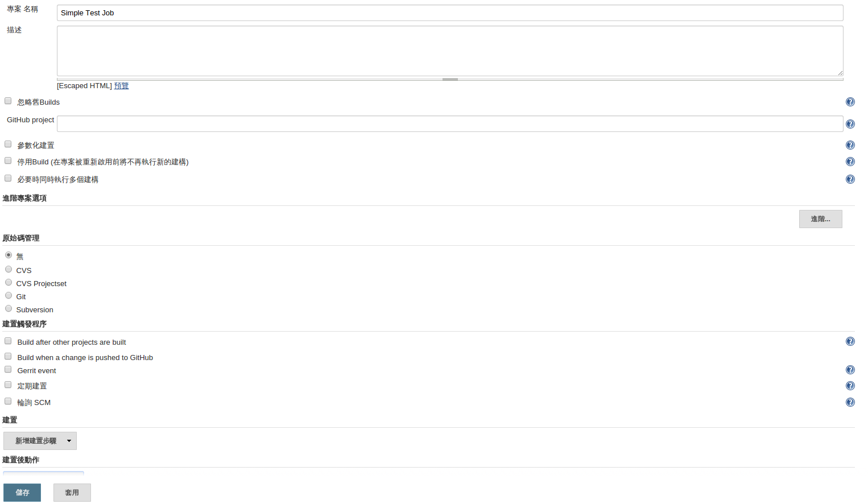Show help for Gerrit event trigger

coord(850,370)
